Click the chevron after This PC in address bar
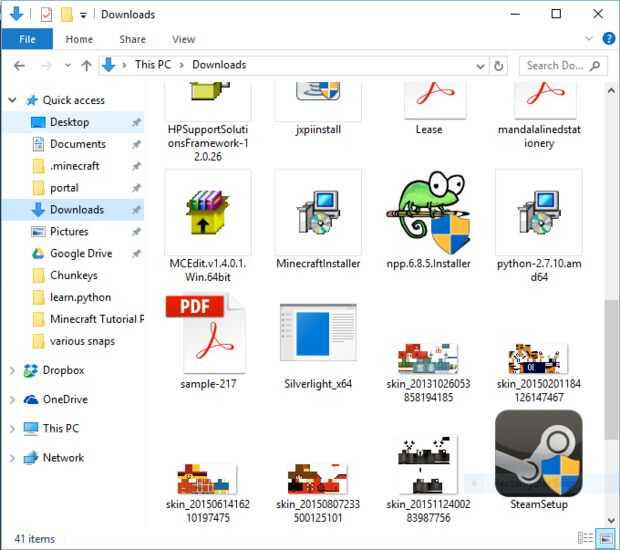620x550 pixels. pos(181,65)
